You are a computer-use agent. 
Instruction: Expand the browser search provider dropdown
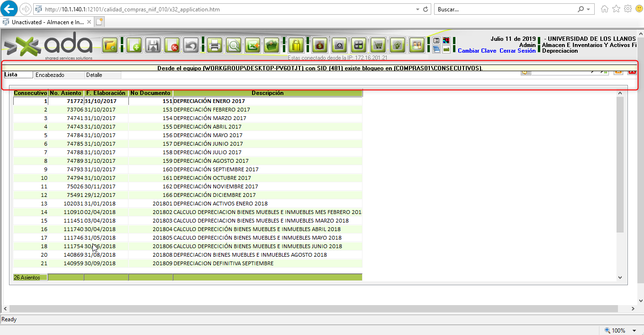588,9
